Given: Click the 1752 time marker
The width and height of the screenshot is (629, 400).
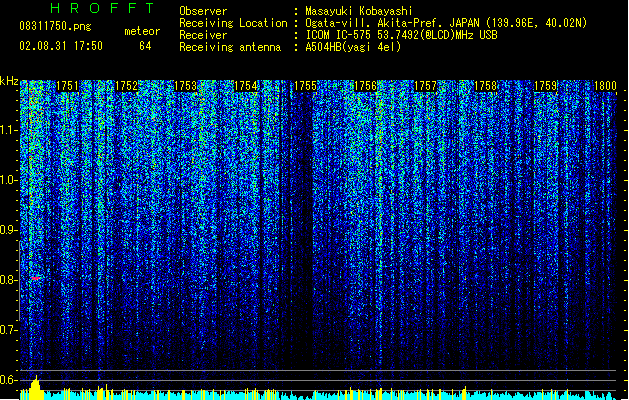Looking at the screenshot, I should point(126,86).
